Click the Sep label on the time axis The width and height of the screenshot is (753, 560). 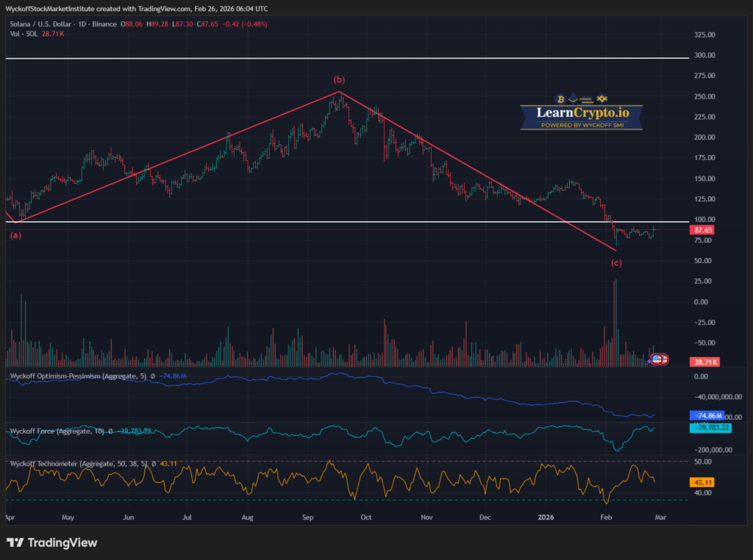click(x=307, y=517)
